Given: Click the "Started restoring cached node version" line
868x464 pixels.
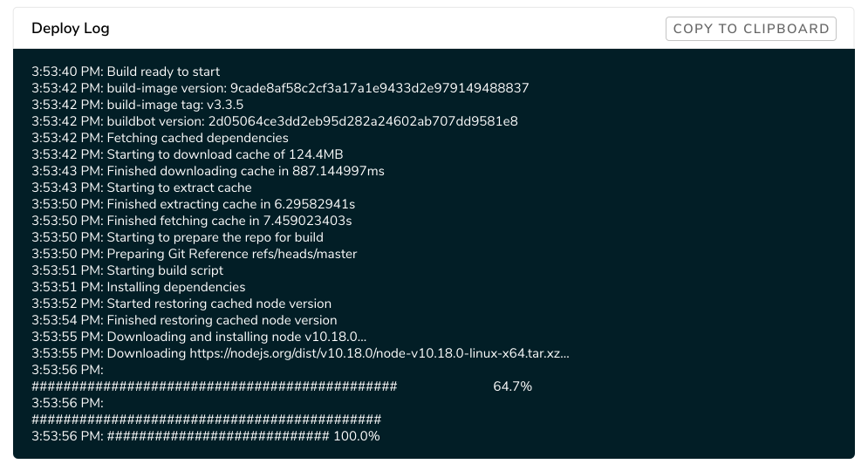Looking at the screenshot, I should tap(181, 304).
